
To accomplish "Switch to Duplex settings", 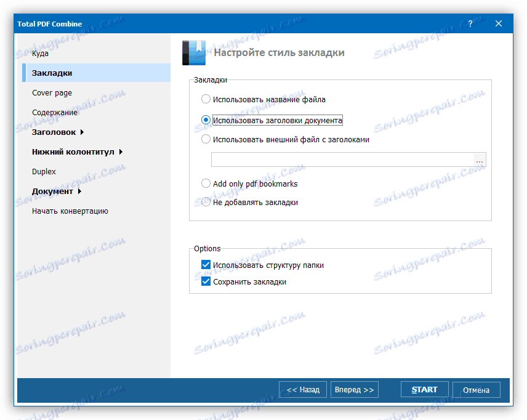I will point(44,171).
